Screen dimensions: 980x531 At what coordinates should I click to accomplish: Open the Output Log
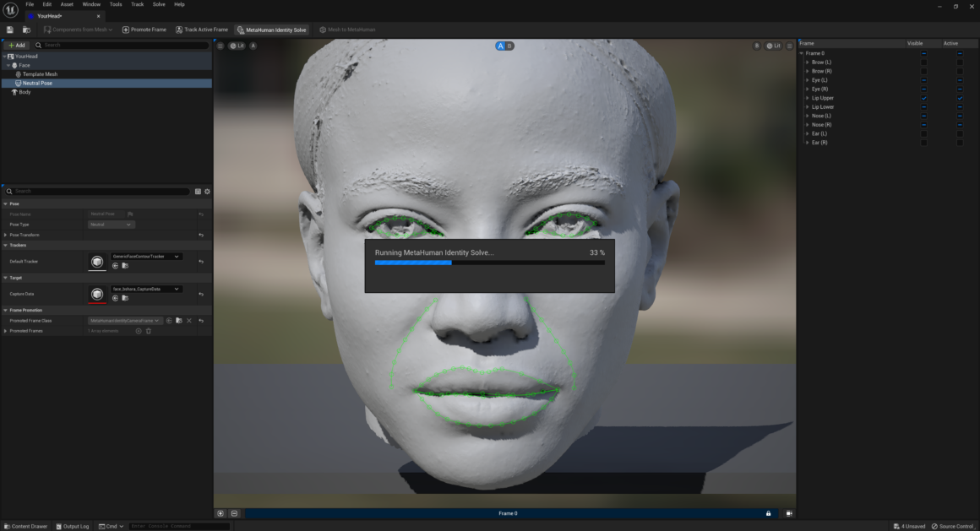[x=73, y=527]
